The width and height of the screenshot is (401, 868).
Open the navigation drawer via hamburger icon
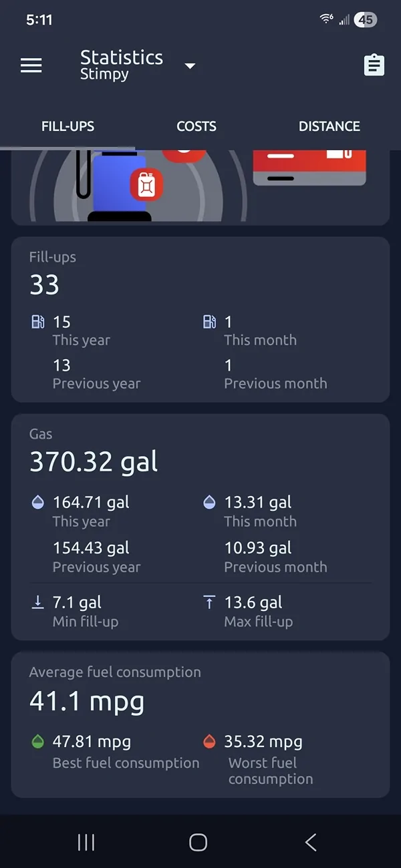[x=31, y=65]
